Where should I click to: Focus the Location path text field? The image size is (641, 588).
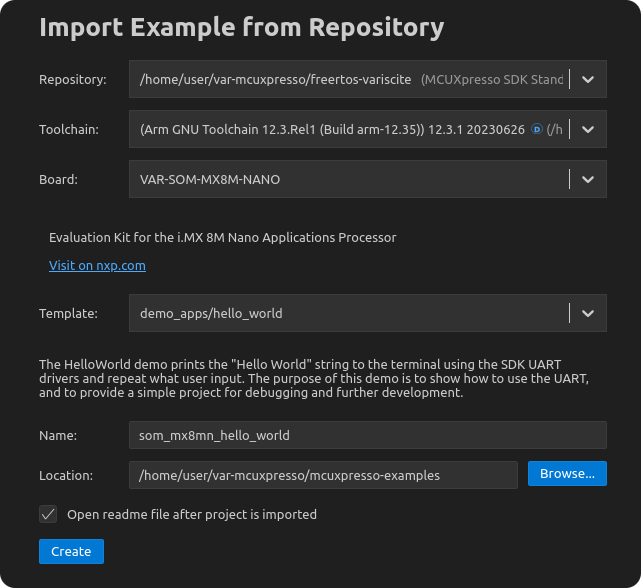(323, 475)
